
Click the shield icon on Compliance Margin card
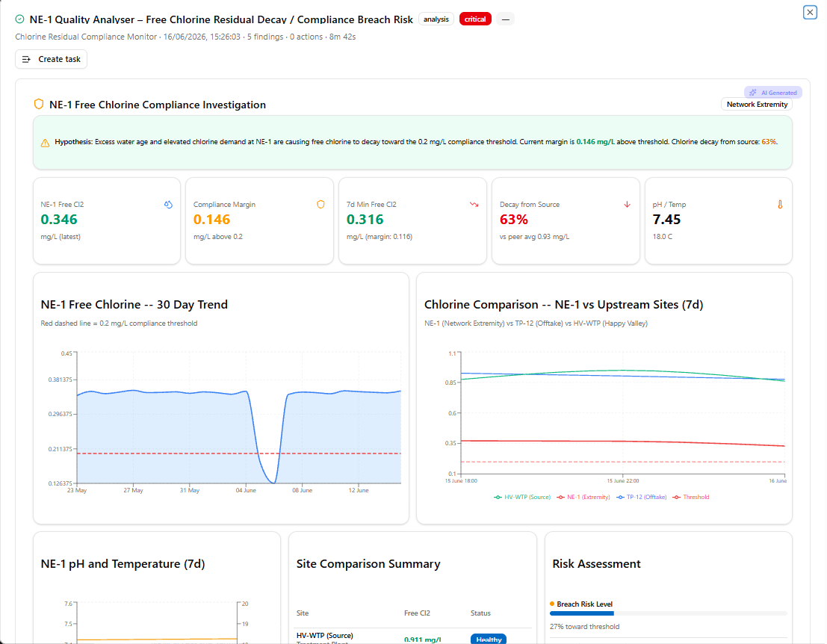point(320,205)
